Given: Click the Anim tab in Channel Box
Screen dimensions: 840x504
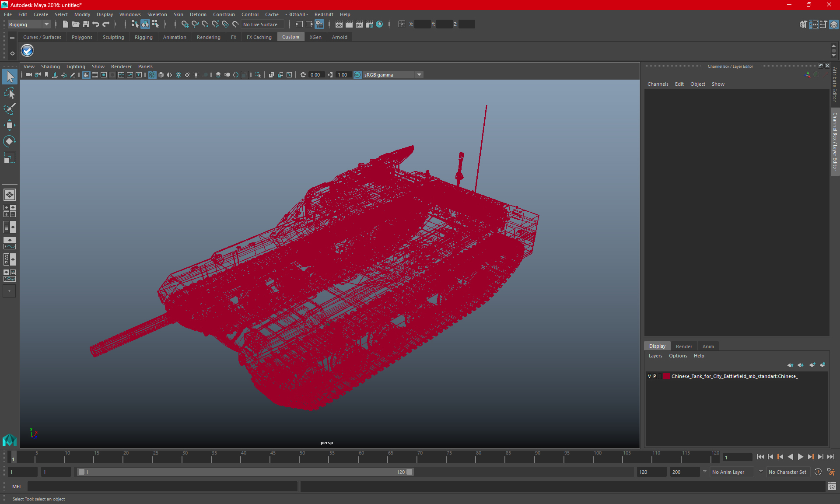Looking at the screenshot, I should (708, 346).
